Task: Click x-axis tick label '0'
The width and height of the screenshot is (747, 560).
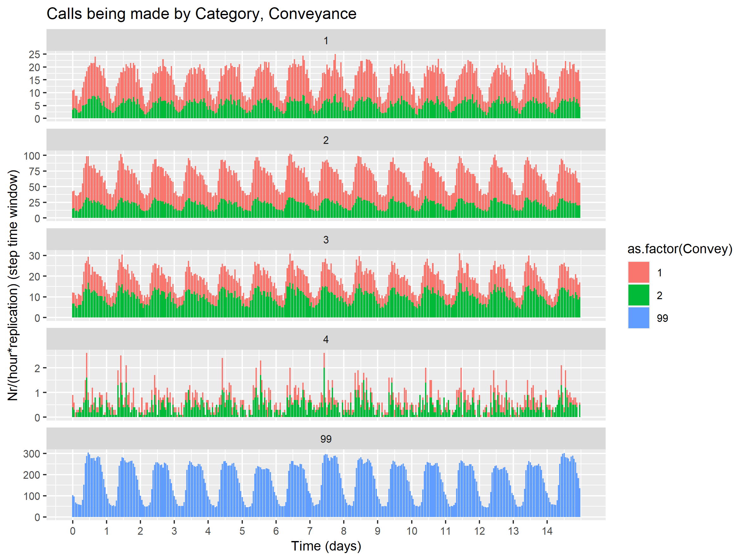Action: pos(73,531)
